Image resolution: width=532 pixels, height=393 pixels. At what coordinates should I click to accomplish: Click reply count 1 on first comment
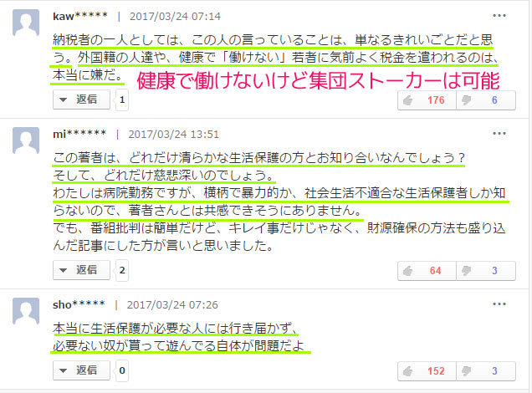coord(122,100)
